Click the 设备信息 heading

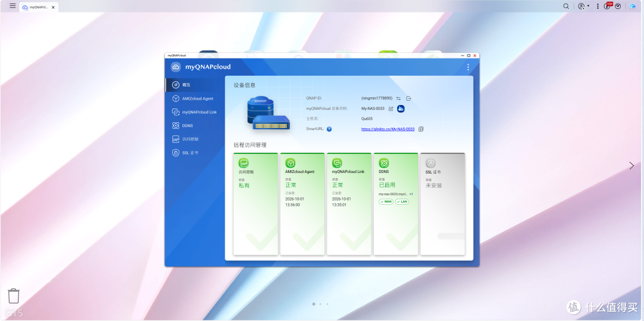244,85
